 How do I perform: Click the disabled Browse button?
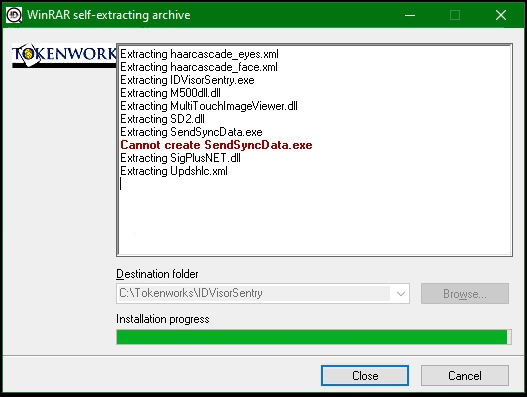coord(464,294)
